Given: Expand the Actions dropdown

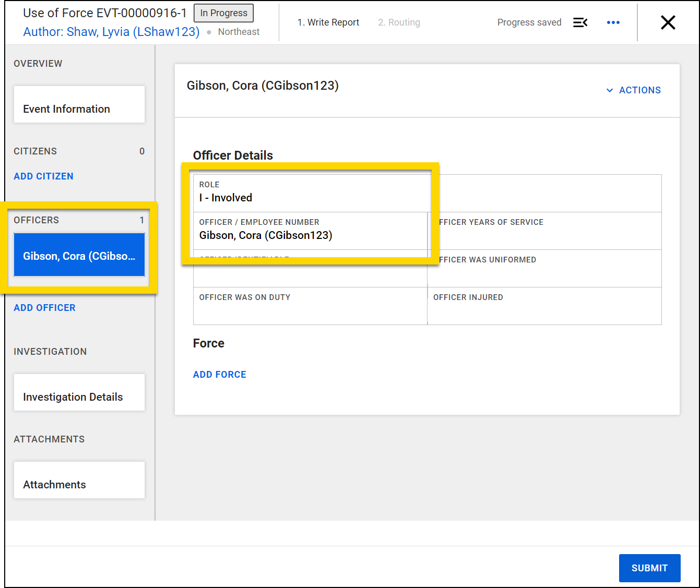Looking at the screenshot, I should pos(639,90).
